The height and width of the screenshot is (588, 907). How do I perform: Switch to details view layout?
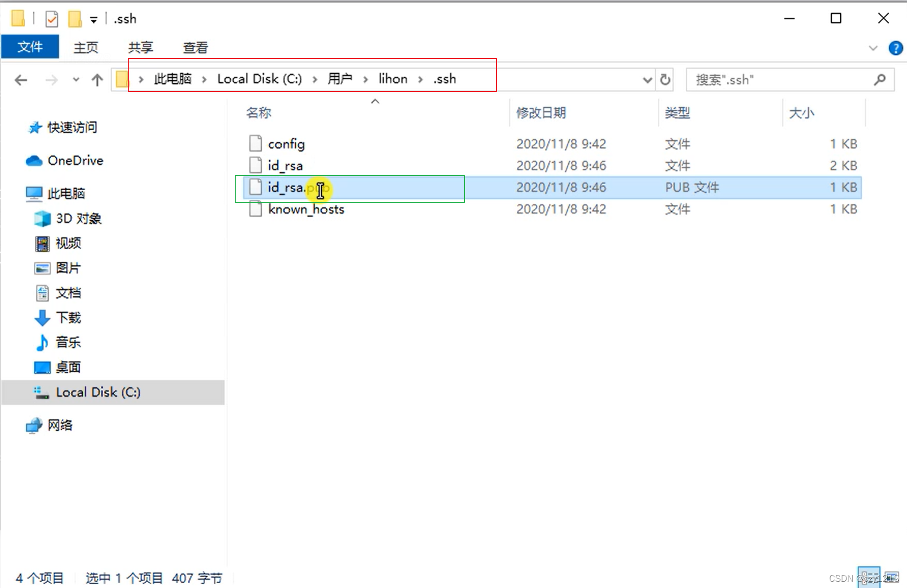[869, 577]
